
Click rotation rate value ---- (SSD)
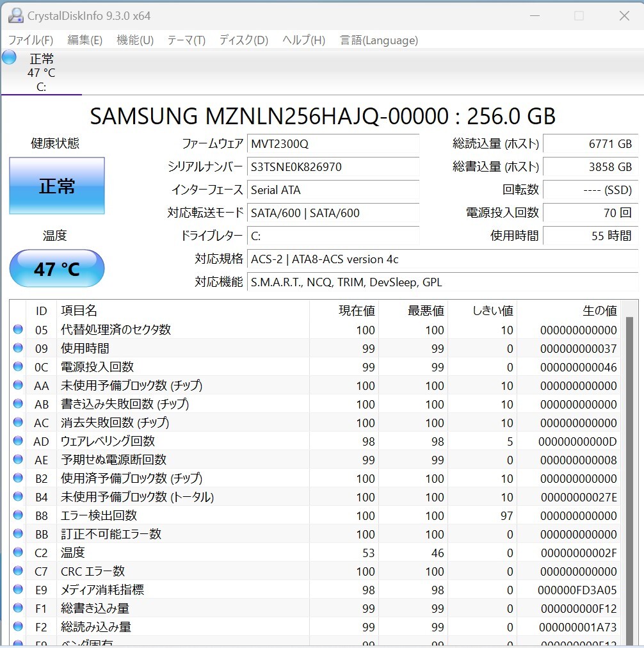[x=591, y=190]
